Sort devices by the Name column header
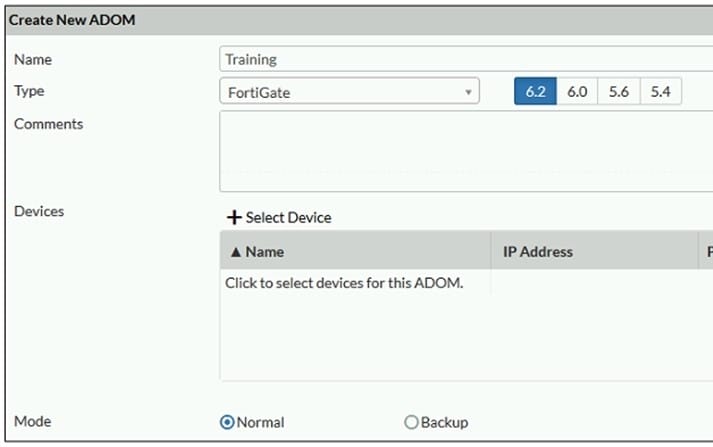This screenshot has width=713, height=447. 265,252
